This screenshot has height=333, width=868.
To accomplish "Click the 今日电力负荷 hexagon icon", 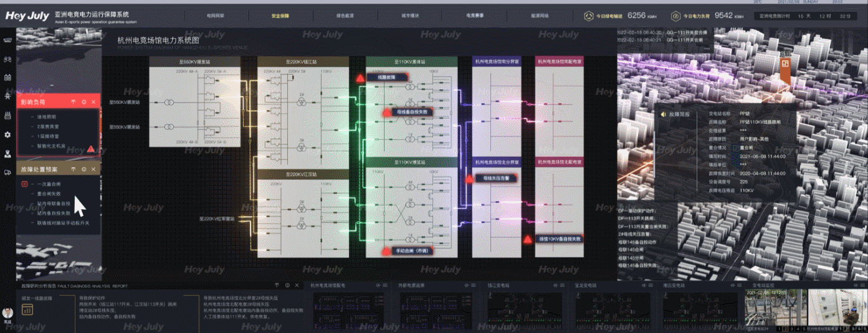I will point(676,16).
